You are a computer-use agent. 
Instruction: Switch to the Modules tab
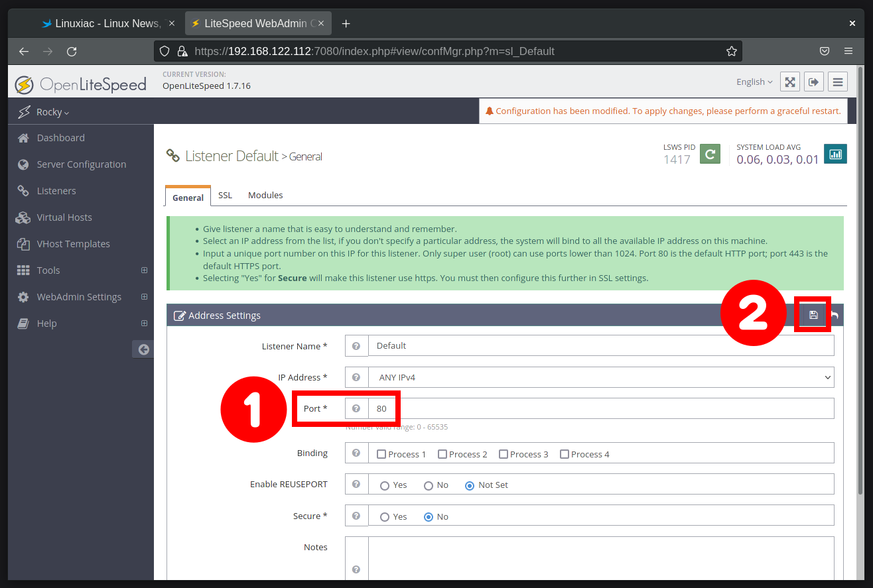coord(265,195)
